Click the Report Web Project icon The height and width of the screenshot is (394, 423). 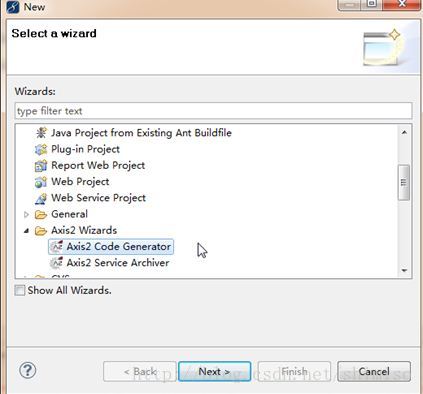pos(41,166)
